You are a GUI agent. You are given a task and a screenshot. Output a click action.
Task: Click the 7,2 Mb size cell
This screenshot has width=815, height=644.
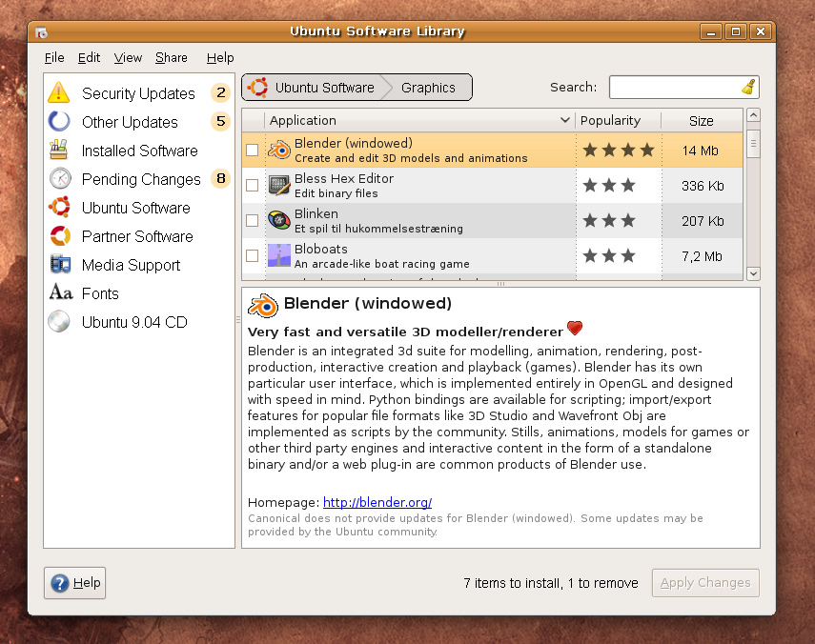click(702, 256)
